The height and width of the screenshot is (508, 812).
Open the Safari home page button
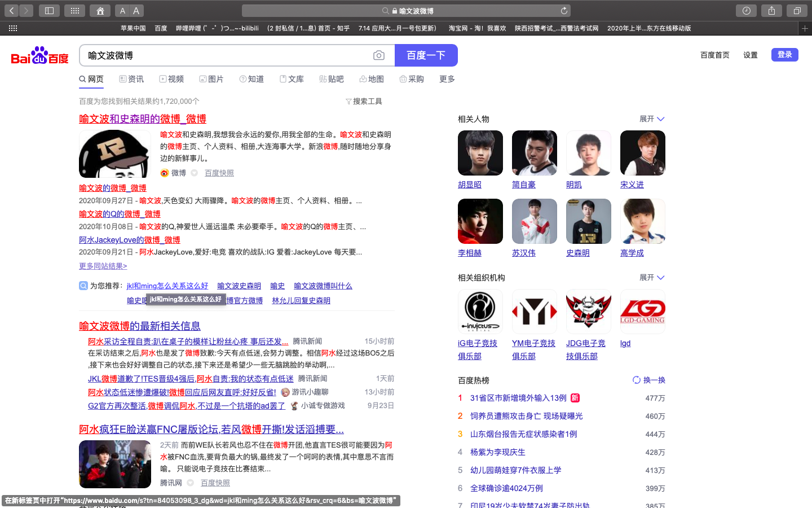click(x=100, y=11)
